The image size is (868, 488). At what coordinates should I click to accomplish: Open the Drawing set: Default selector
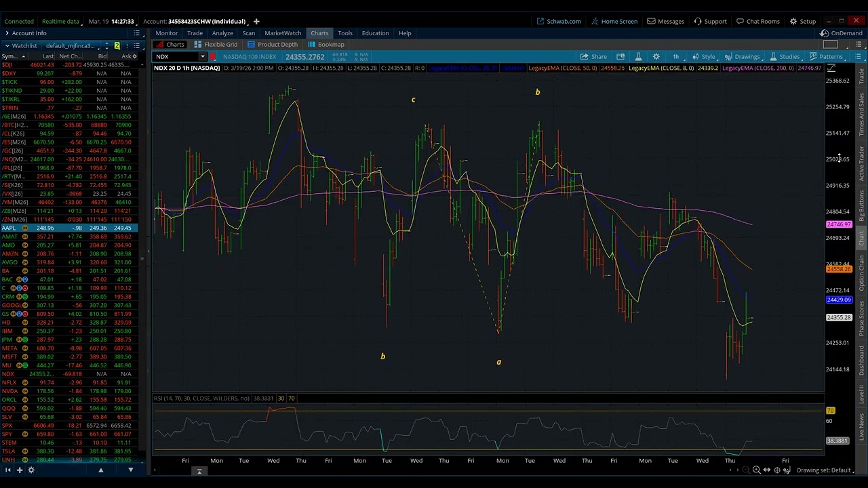(x=825, y=470)
